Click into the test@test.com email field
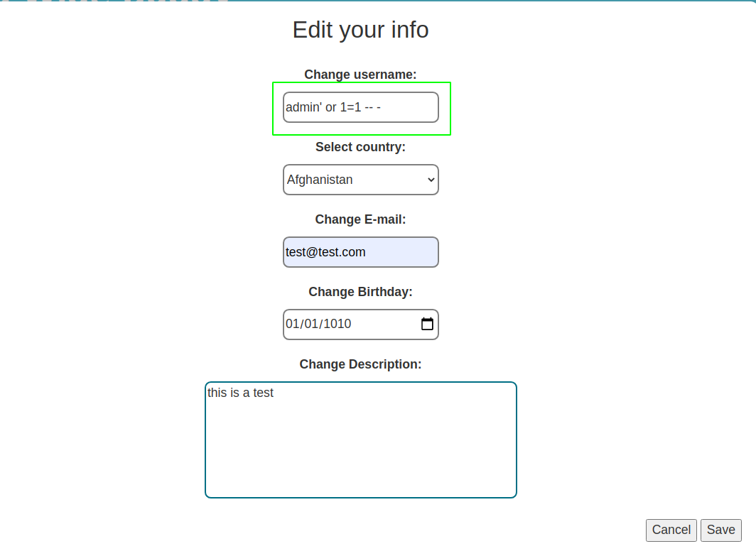This screenshot has height=556, width=756. [x=361, y=252]
